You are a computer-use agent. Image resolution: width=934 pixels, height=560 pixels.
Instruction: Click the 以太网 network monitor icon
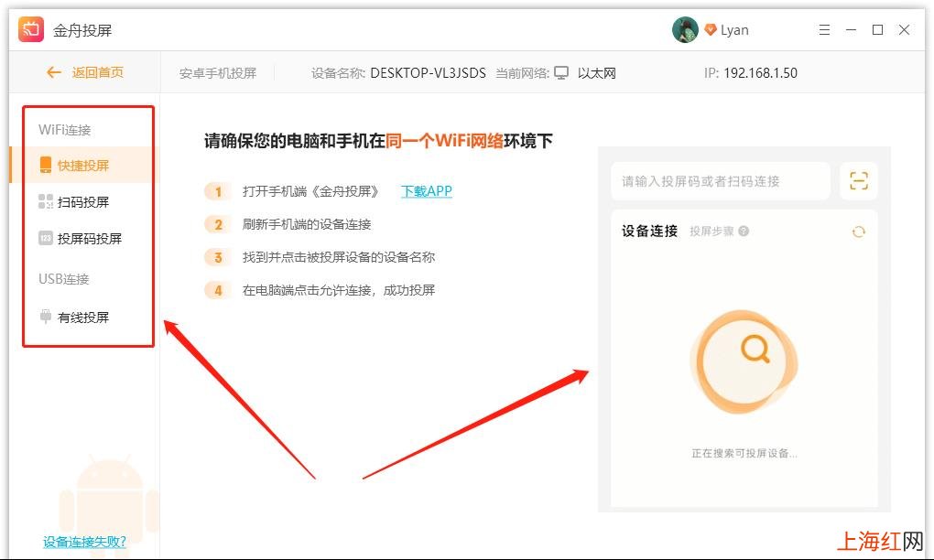point(561,72)
